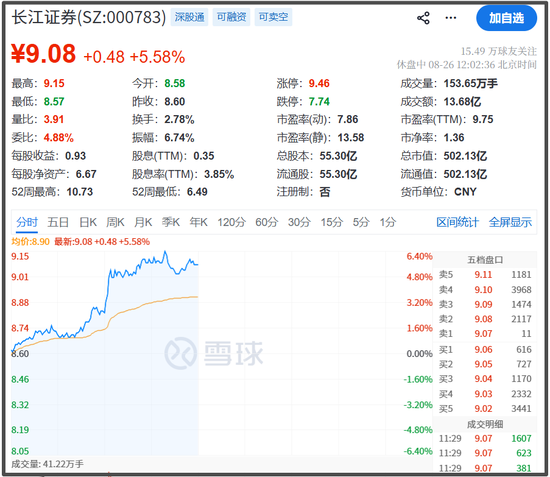Select the 5分 interval tab

pyautogui.click(x=361, y=222)
